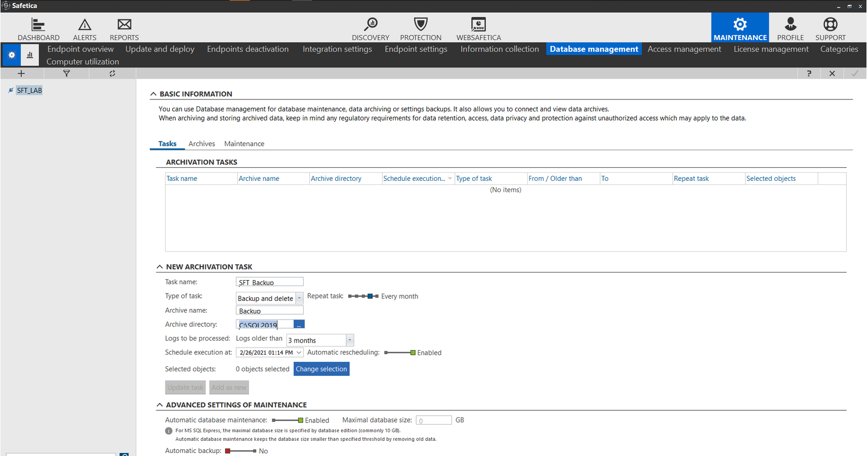The height and width of the screenshot is (456, 868).
Task: Toggle Automatic database maintenance switch
Action: [x=287, y=420]
